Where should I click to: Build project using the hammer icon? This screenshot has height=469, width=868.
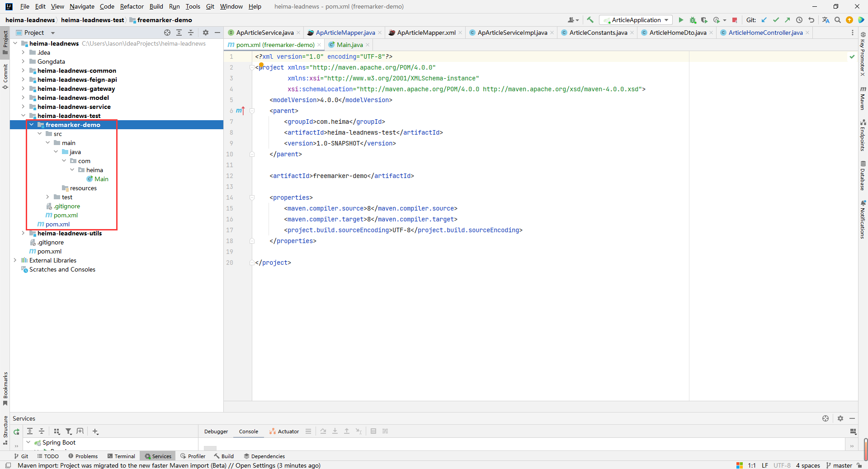[590, 20]
